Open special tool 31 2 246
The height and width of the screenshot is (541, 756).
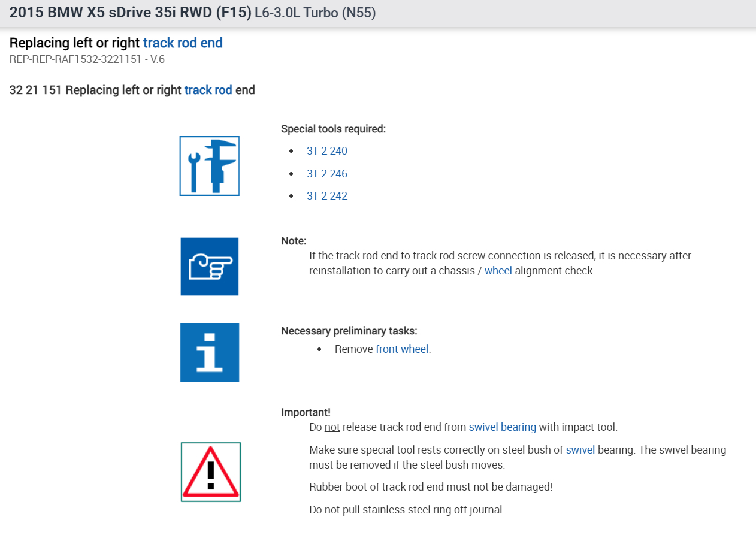click(x=326, y=174)
